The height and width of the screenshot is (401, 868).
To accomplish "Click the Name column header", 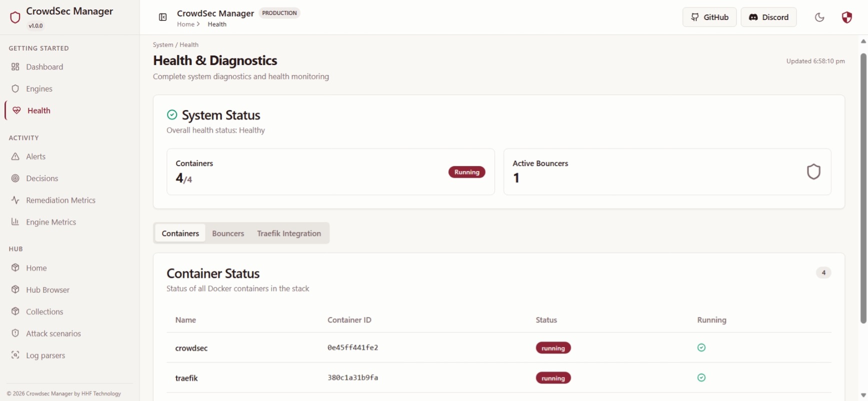I will 186,320.
